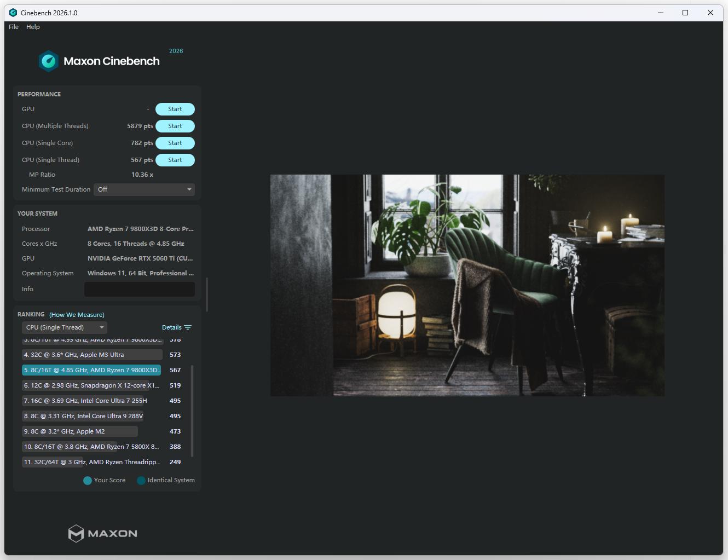Open the Help menu

33,27
